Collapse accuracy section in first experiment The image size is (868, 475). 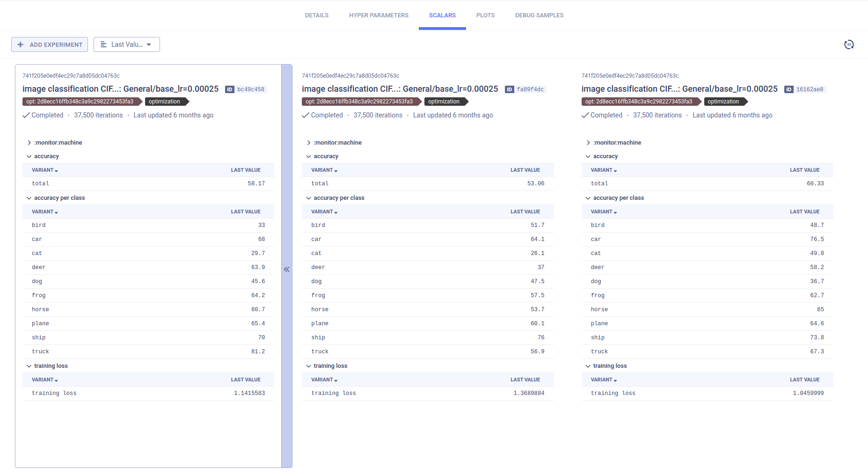coord(29,156)
